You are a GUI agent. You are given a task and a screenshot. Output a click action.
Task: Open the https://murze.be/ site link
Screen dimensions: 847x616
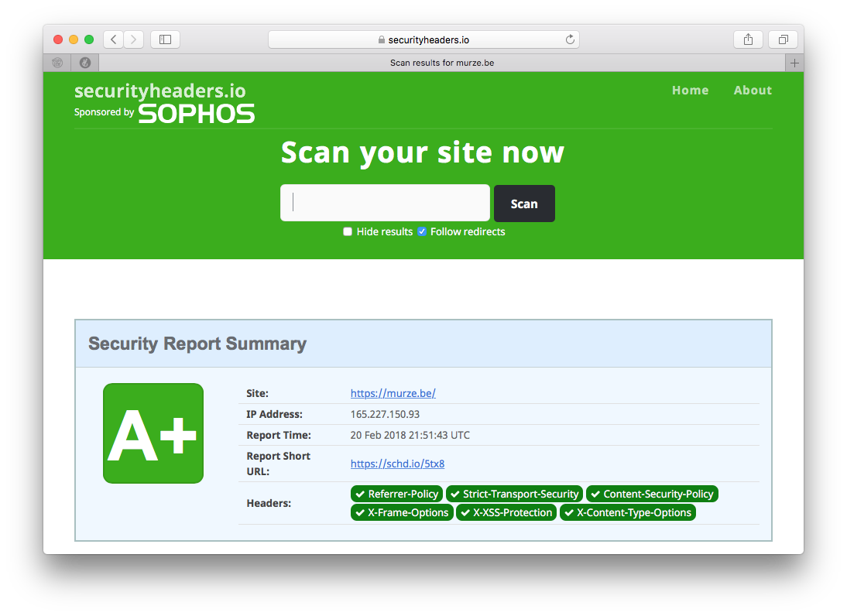pos(393,393)
